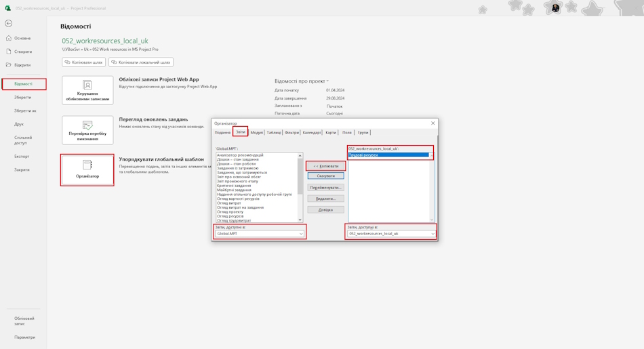This screenshot has width=644, height=349.
Task: Select Експорт in the sidebar
Action: click(22, 157)
